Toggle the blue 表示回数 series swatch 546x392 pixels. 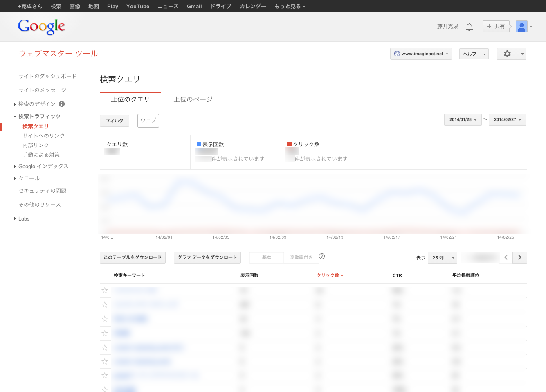199,144
